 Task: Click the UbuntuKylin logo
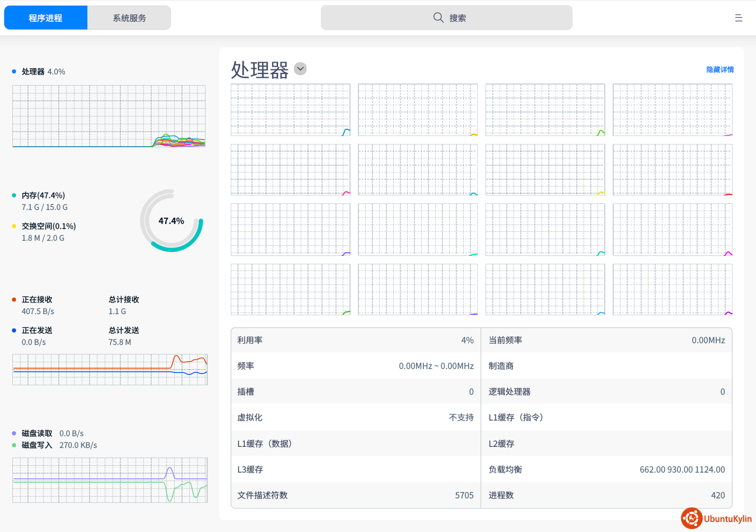[716, 519]
